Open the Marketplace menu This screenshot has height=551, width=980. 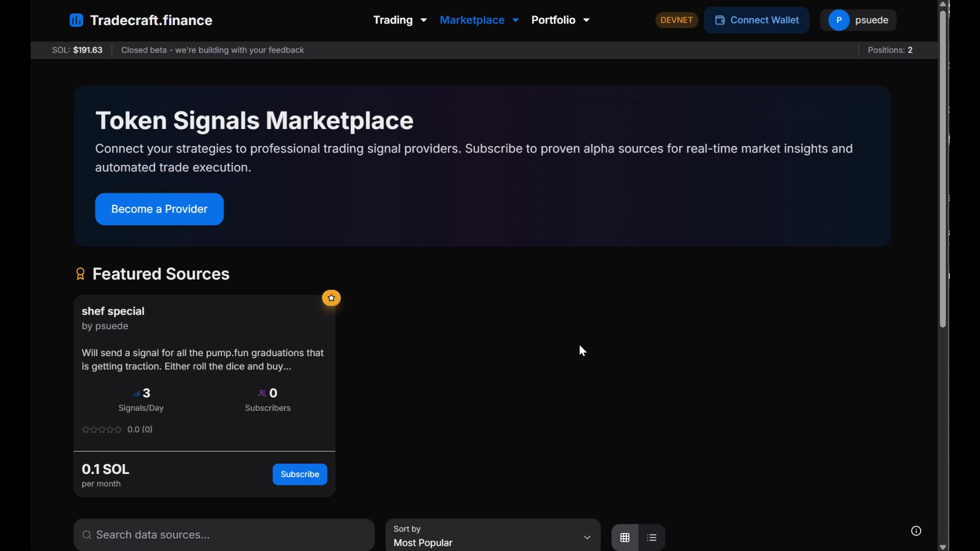[479, 20]
